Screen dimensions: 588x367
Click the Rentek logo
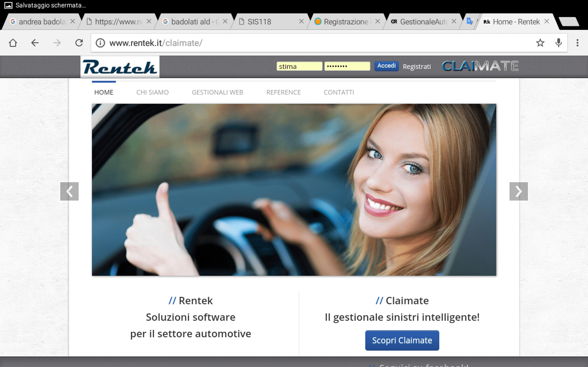(x=120, y=67)
